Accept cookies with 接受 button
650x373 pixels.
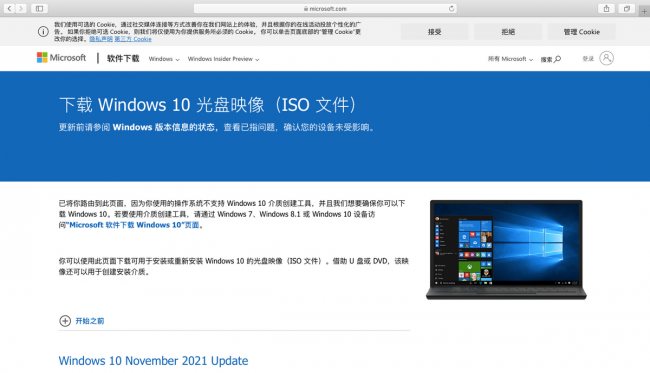tap(434, 32)
